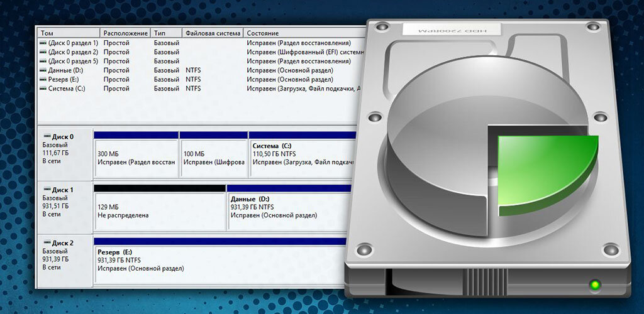Click NTFS cell in the Резерв (E:) row
Viewport: 644px width, 314px height.
click(x=193, y=79)
